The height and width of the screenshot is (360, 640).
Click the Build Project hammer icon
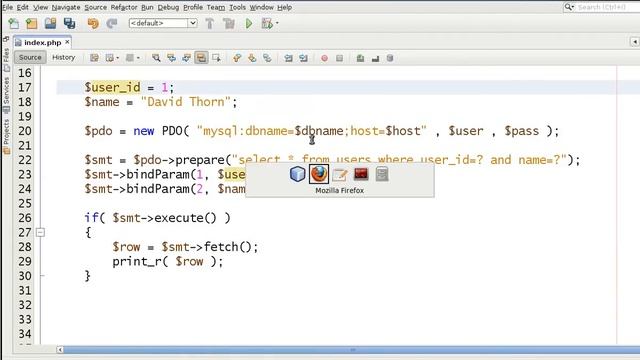tap(209, 24)
